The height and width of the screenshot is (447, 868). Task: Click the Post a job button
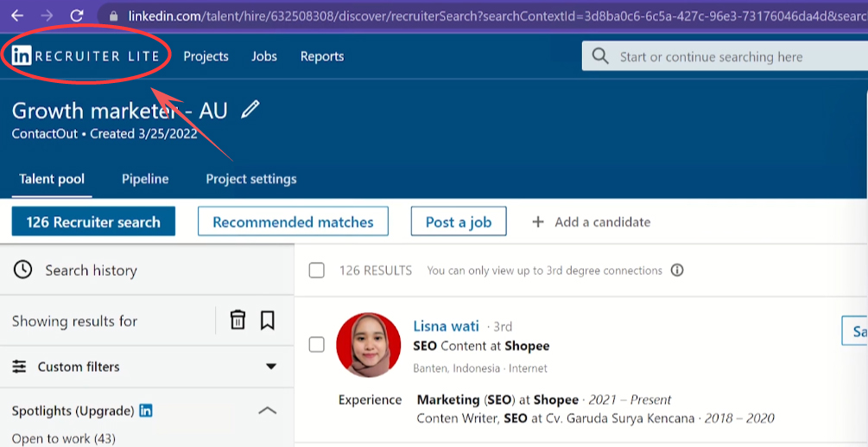[x=459, y=221]
